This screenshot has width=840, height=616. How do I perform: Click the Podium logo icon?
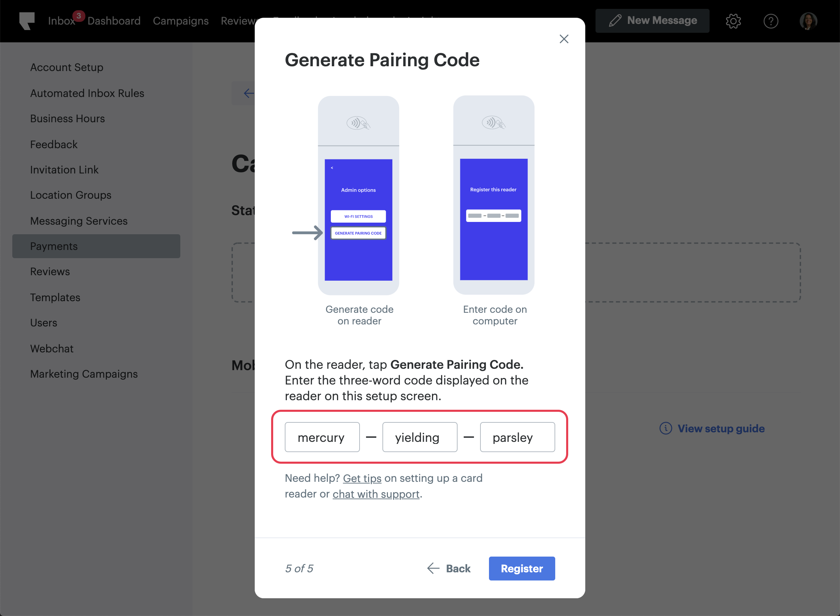[x=27, y=21]
